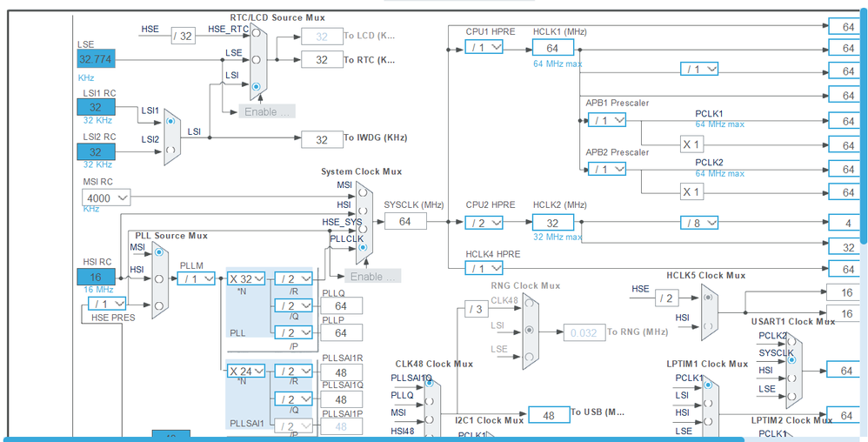The width and height of the screenshot is (868, 442).
Task: Open the HSE PRES /1 dropdown
Action: pos(107,304)
